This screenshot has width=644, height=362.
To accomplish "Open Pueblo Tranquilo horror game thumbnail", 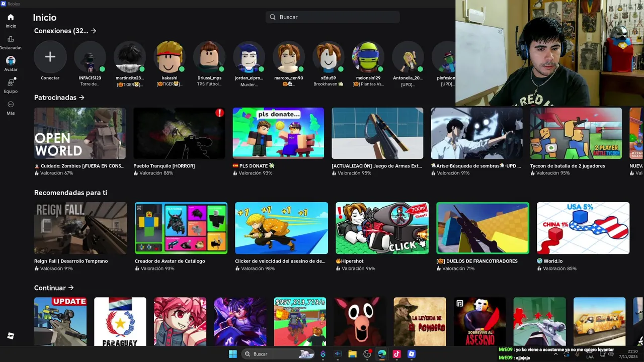I will tap(179, 133).
